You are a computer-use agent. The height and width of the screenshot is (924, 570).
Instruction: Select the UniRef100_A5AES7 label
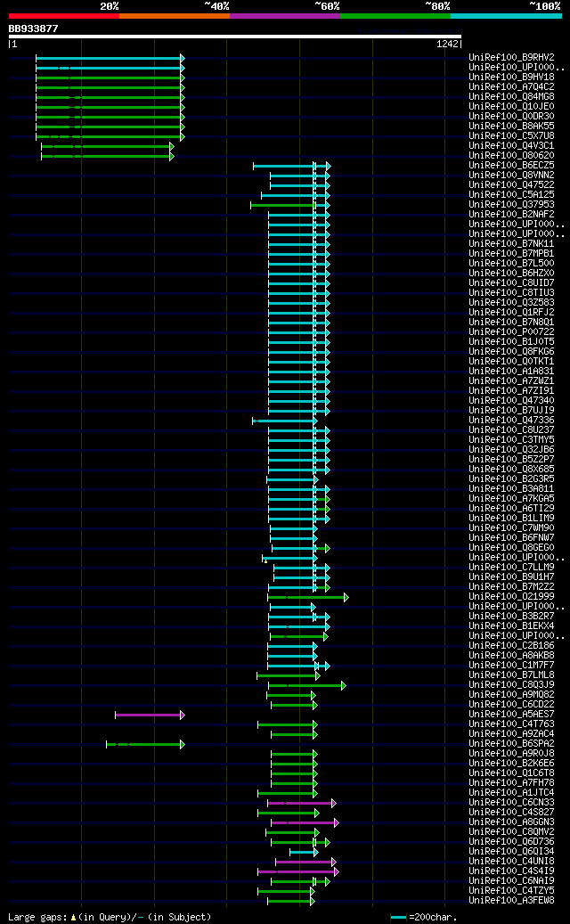[511, 715]
